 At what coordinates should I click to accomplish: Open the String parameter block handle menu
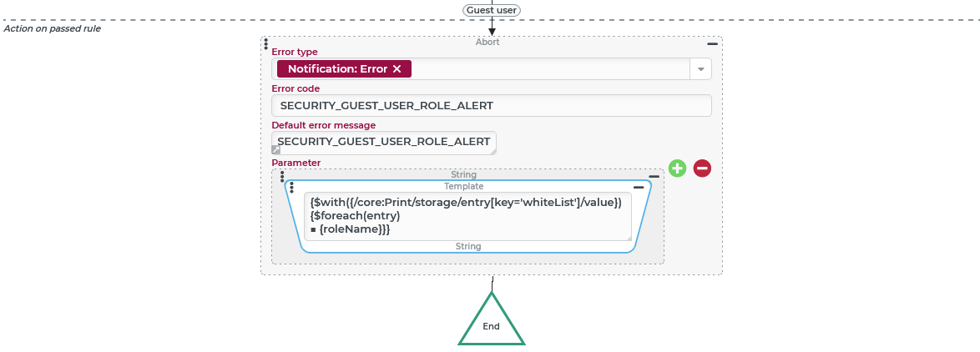[x=282, y=177]
